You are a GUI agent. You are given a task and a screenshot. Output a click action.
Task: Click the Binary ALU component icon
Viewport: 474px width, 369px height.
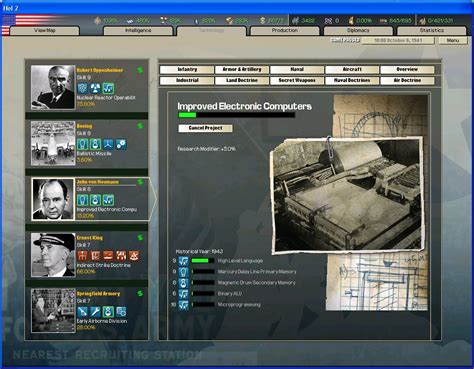tap(183, 294)
